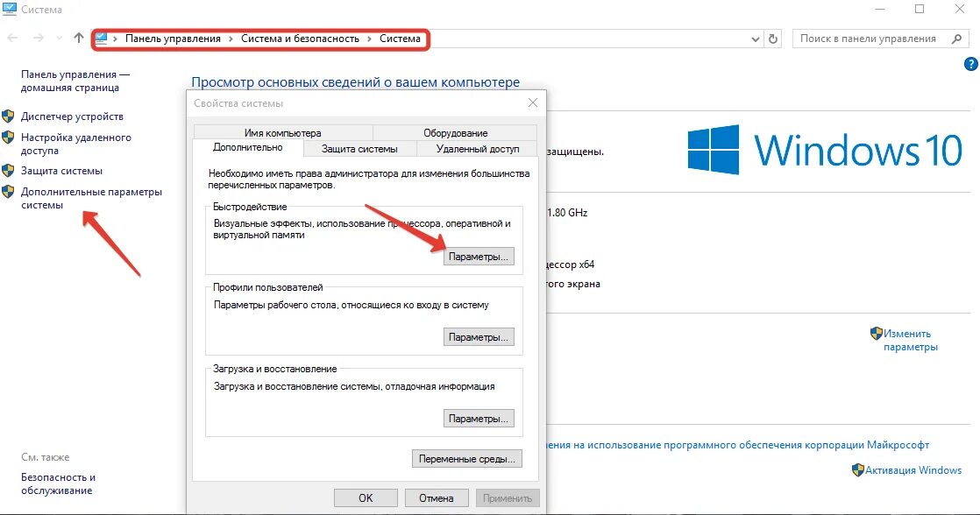Go forward with the navigation arrow
This screenshot has height=515, width=980.
click(x=39, y=39)
